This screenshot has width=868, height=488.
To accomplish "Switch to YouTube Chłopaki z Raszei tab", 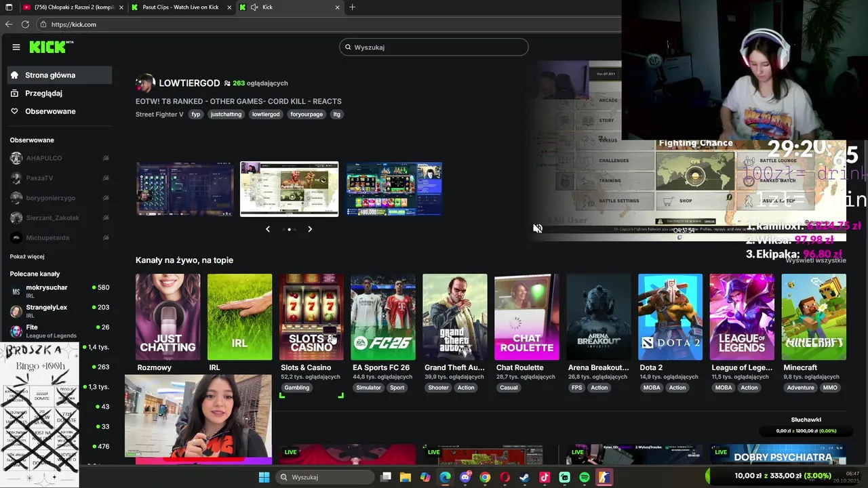I will click(73, 7).
